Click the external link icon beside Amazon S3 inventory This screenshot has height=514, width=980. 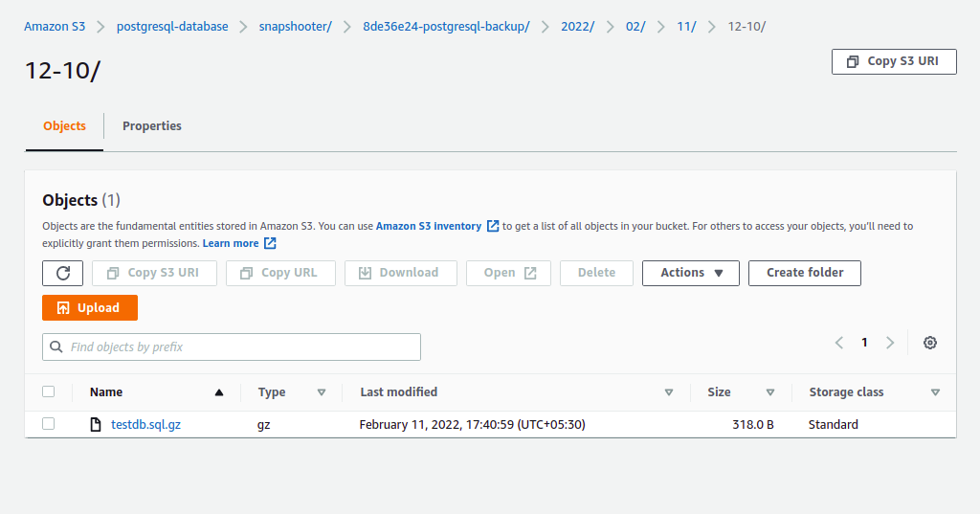pos(493,226)
